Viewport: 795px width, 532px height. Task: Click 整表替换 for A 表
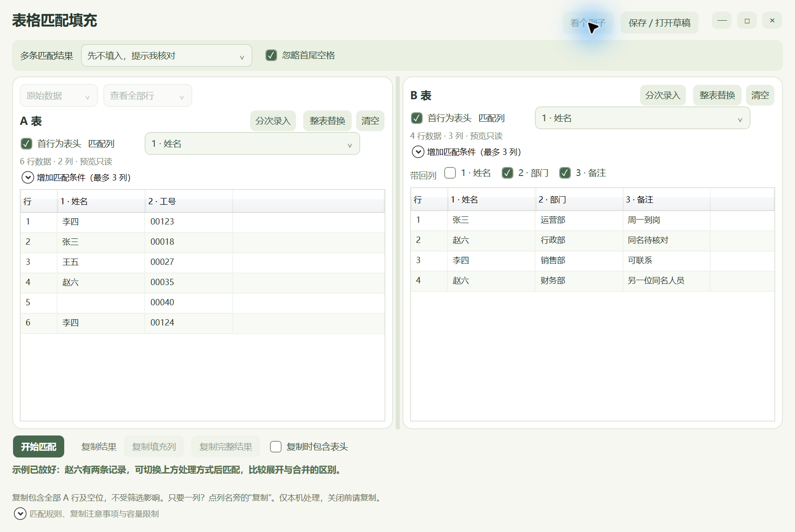point(327,121)
